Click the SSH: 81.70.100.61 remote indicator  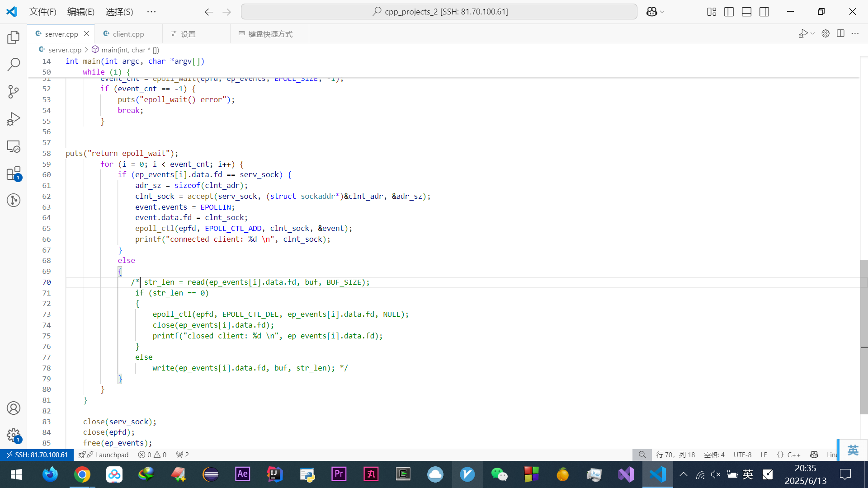(x=37, y=455)
